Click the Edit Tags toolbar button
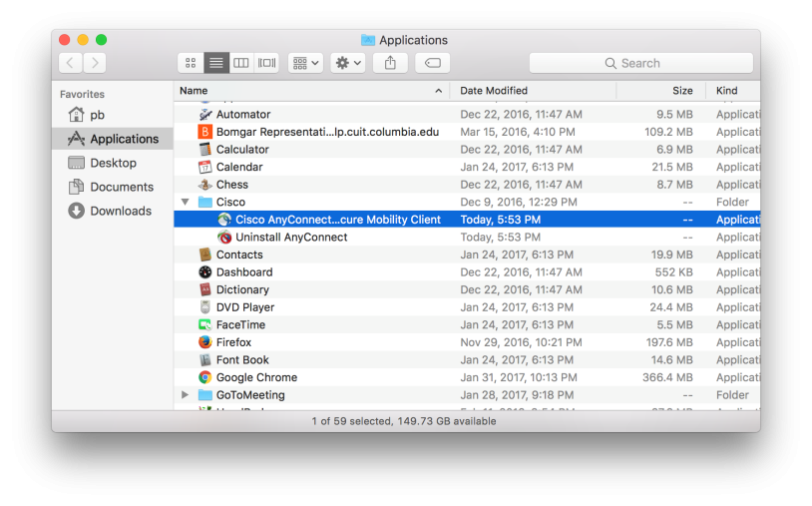 [x=432, y=63]
